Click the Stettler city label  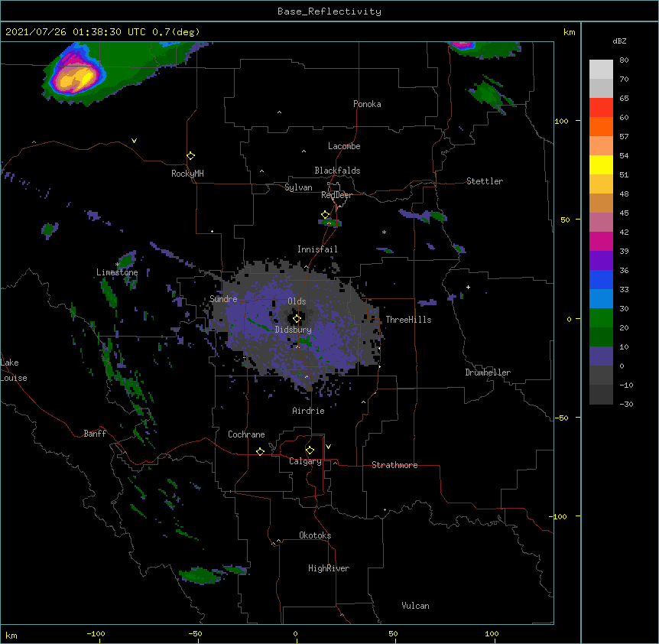[485, 181]
